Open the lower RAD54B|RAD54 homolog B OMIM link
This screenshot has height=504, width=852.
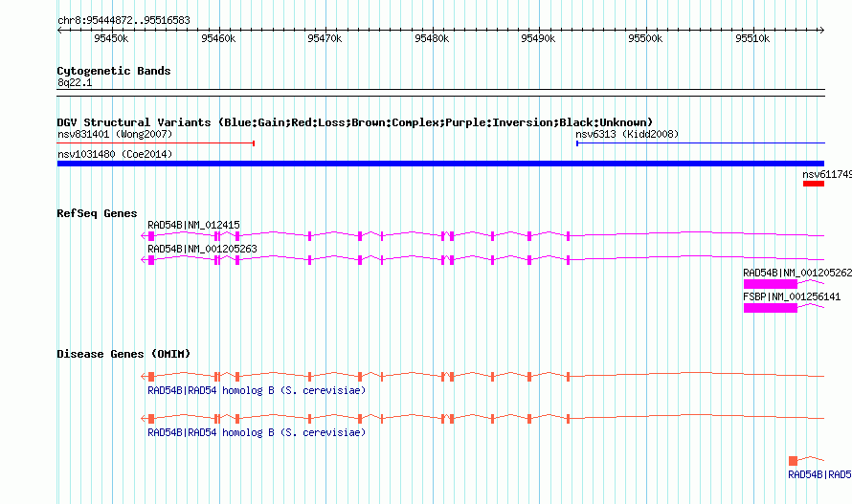pos(257,433)
